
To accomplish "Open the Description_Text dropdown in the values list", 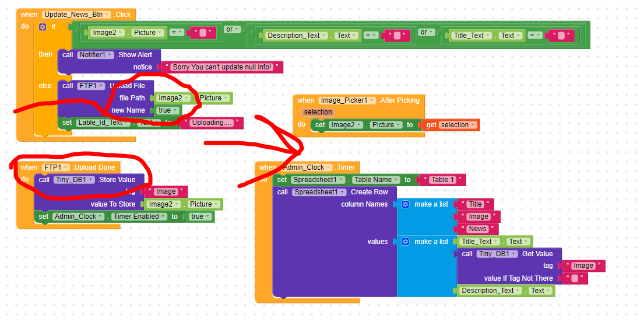I will (x=490, y=291).
